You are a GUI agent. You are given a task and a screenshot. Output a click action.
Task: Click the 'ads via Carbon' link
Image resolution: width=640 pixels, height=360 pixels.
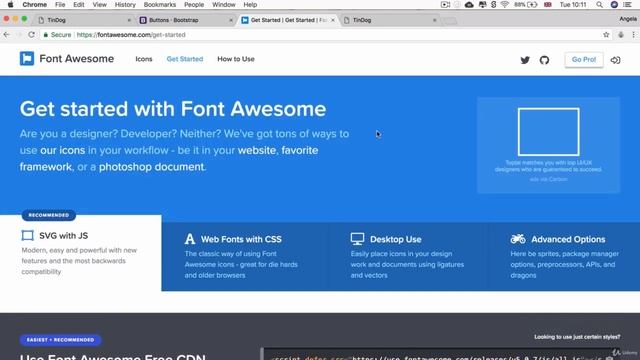click(x=549, y=179)
